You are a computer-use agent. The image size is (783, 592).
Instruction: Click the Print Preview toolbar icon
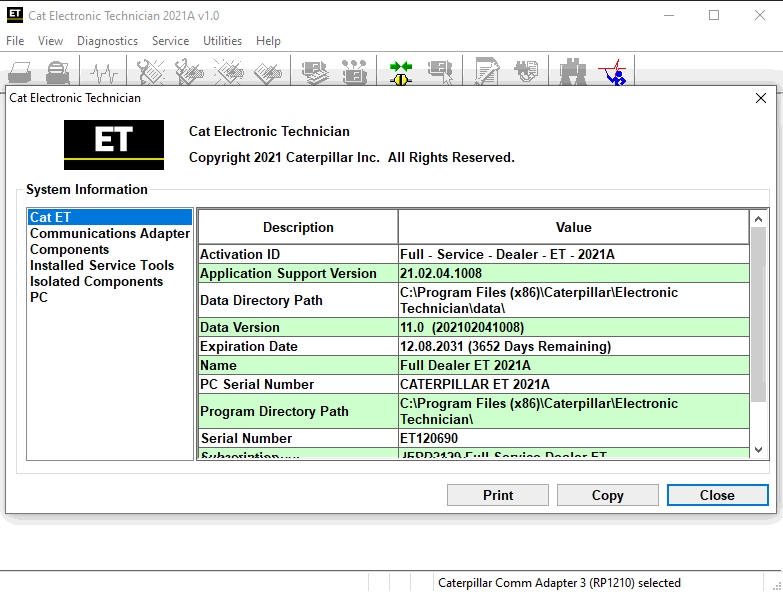58,72
